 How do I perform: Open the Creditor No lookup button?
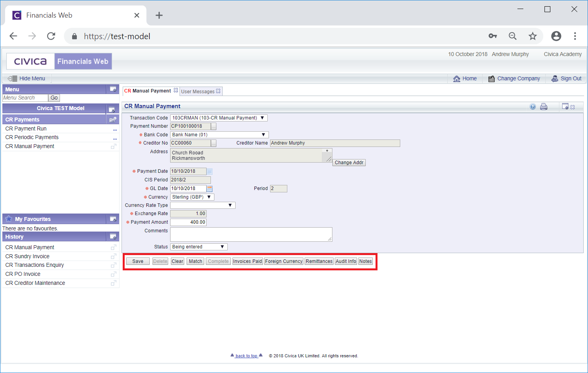214,143
